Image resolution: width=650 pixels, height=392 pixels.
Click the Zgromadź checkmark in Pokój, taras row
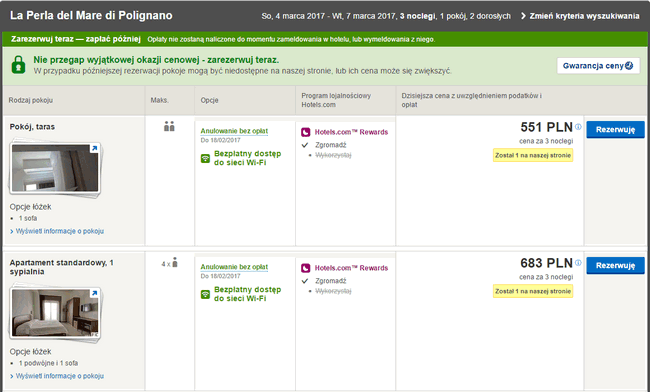(305, 145)
